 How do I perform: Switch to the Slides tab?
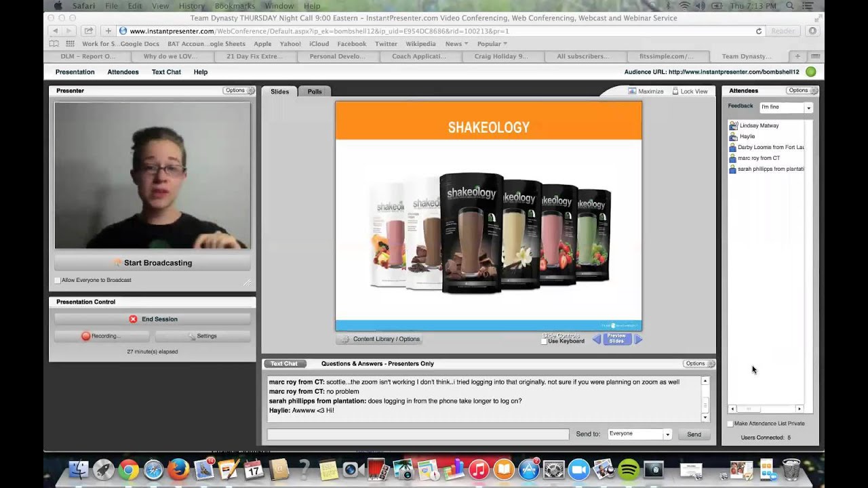click(280, 91)
